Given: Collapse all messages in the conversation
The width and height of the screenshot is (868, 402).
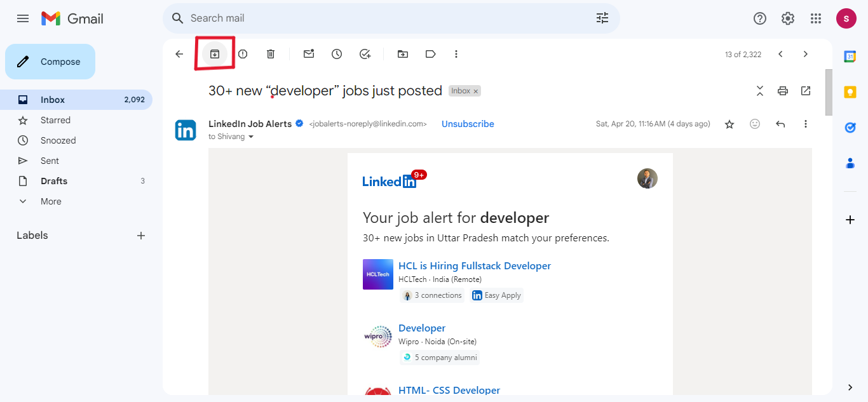Looking at the screenshot, I should pyautogui.click(x=760, y=91).
